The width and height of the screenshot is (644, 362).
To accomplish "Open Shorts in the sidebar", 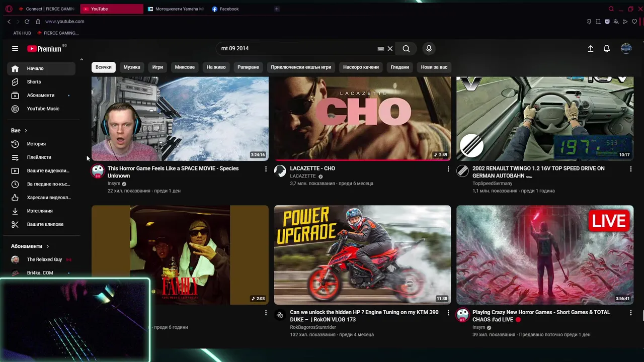I will pyautogui.click(x=41, y=82).
